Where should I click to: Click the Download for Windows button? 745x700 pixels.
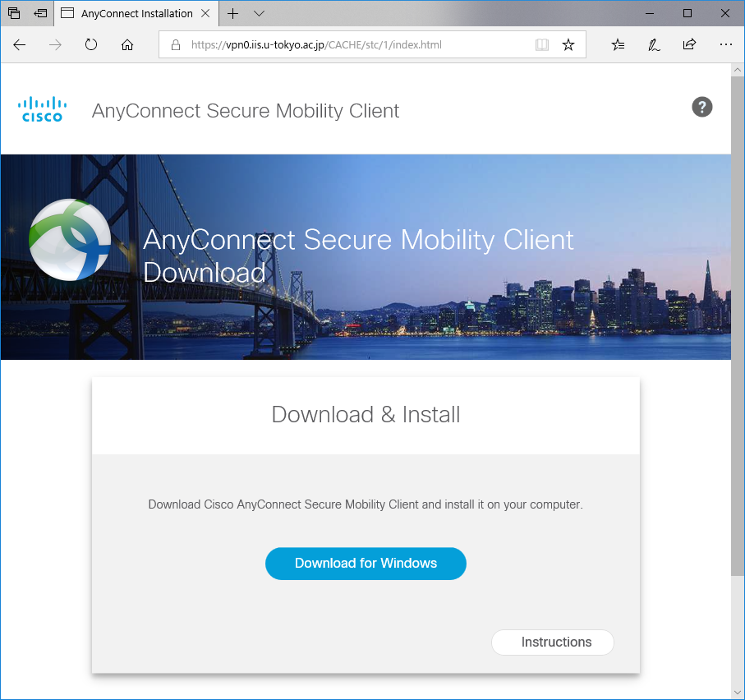[x=366, y=563]
